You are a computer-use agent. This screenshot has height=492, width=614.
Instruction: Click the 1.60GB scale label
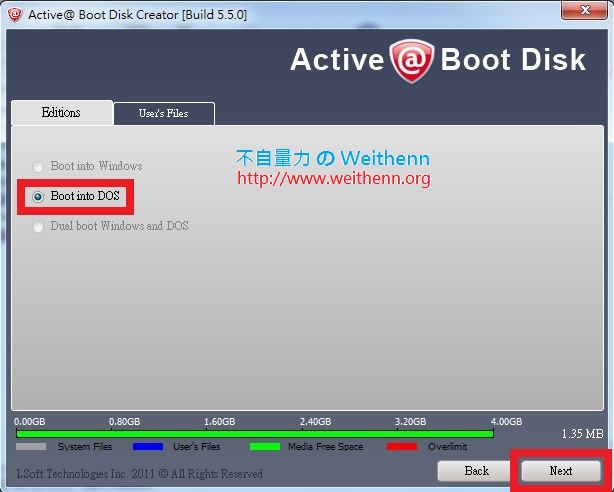click(219, 421)
